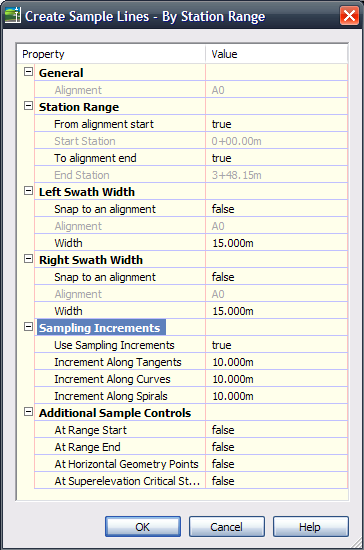Click the End Station value 3+48.15m
This screenshot has height=550, width=364.
(236, 175)
